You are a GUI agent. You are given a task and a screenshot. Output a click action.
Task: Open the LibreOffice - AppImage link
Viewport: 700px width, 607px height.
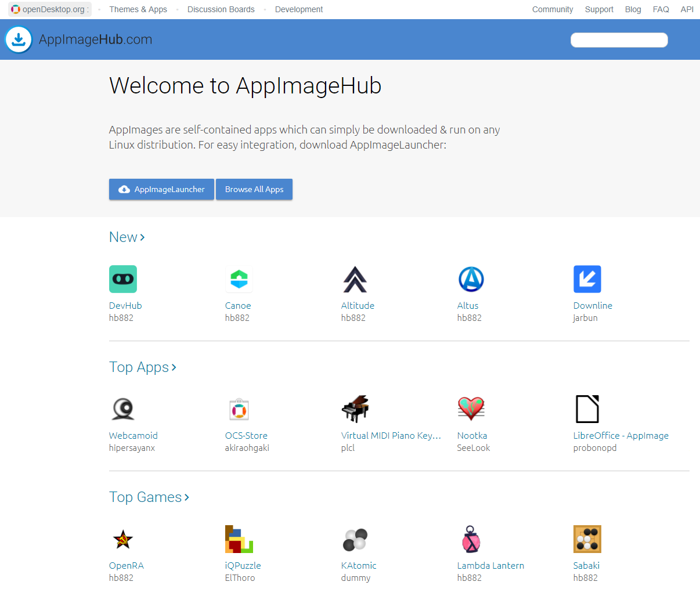coord(620,435)
